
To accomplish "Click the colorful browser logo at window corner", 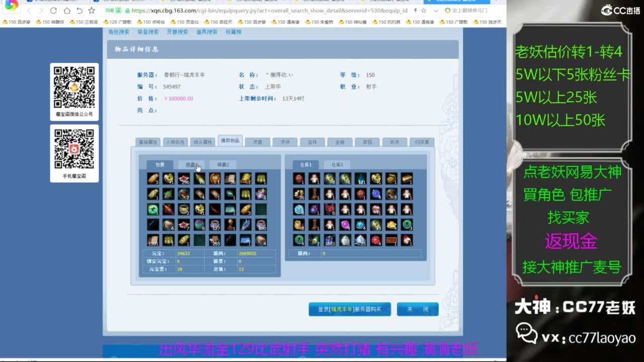I will coord(11,5).
